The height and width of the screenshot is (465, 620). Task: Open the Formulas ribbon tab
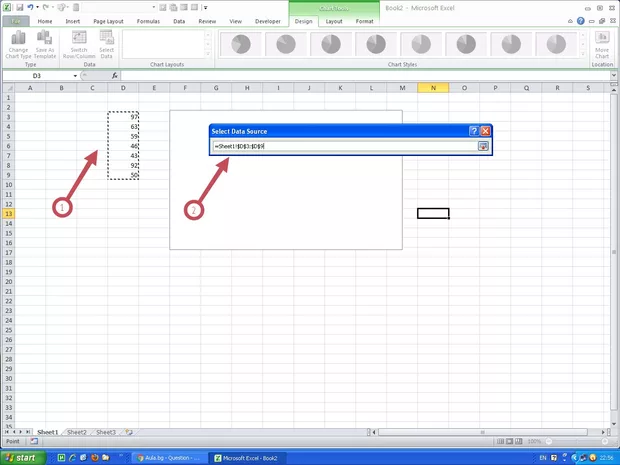(x=148, y=21)
